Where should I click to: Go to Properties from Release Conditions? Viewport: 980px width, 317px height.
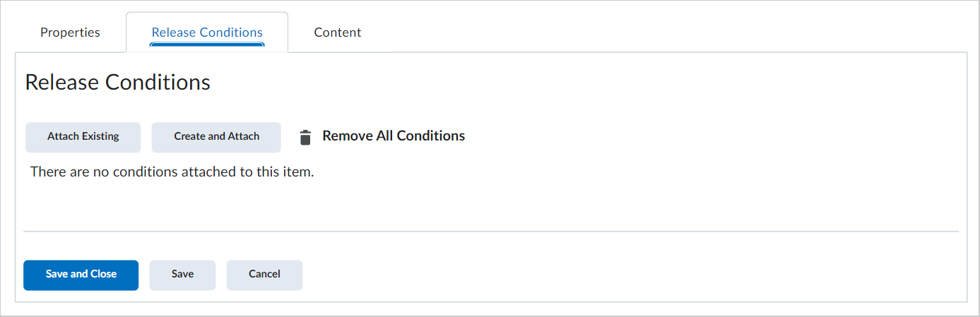(70, 32)
